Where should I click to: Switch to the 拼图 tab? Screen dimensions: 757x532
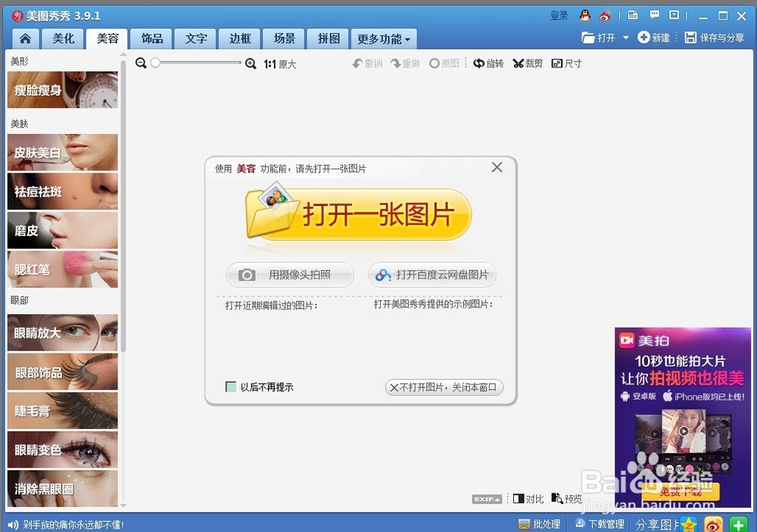point(329,39)
